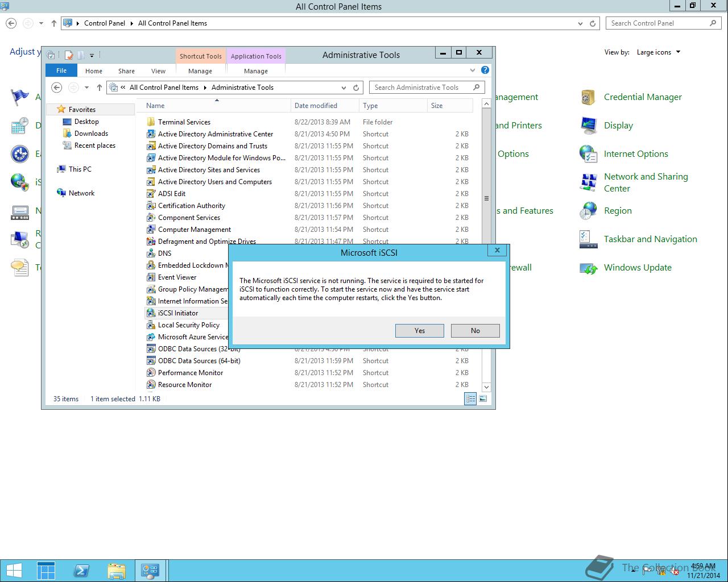Click the Region globe-clock icon

click(x=588, y=211)
